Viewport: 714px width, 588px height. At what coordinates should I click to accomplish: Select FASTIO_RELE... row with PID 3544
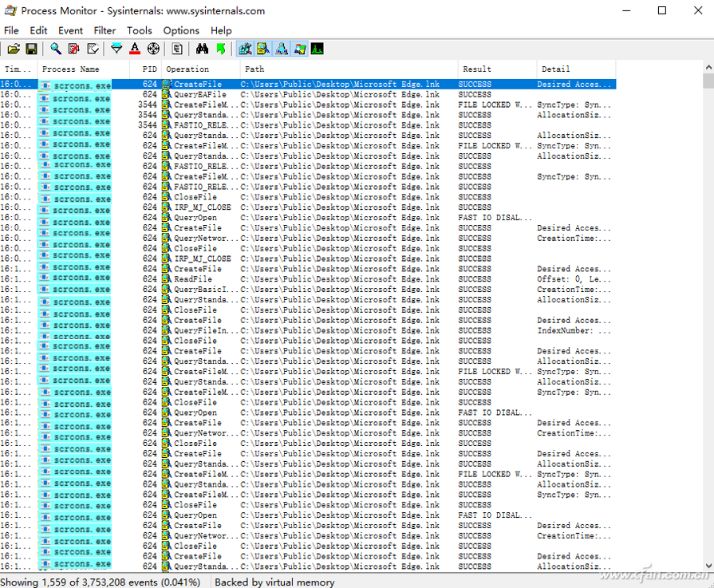[x=308, y=125]
